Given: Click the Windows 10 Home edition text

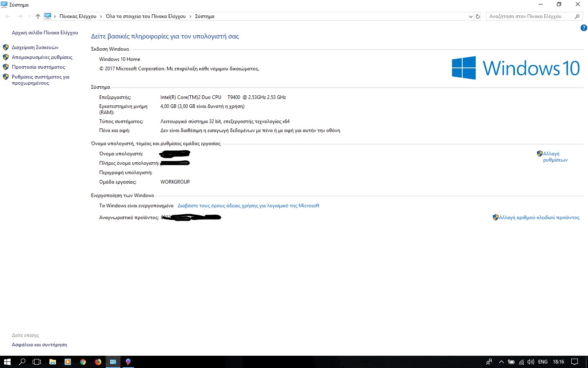Looking at the screenshot, I should click(120, 59).
